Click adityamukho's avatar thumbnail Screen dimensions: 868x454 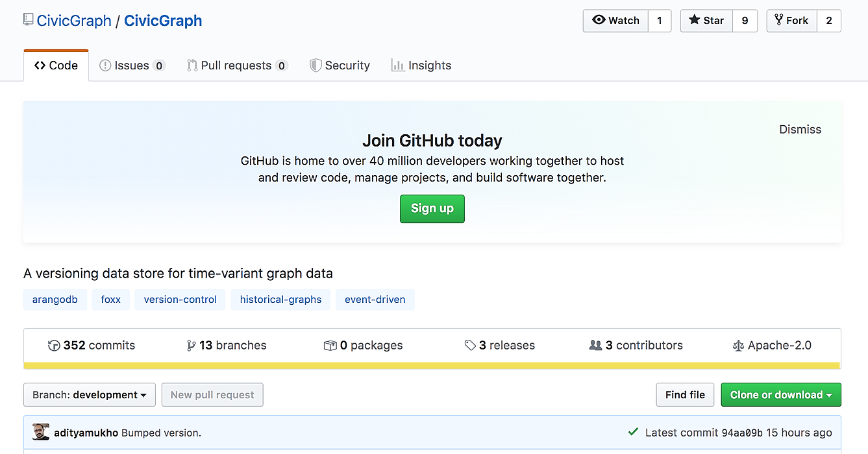click(41, 432)
